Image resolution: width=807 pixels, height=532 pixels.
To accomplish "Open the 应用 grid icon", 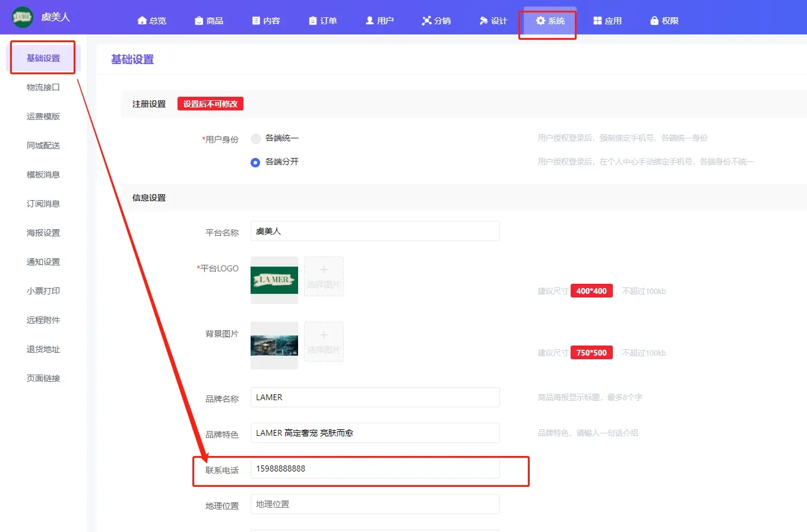I will coord(597,21).
